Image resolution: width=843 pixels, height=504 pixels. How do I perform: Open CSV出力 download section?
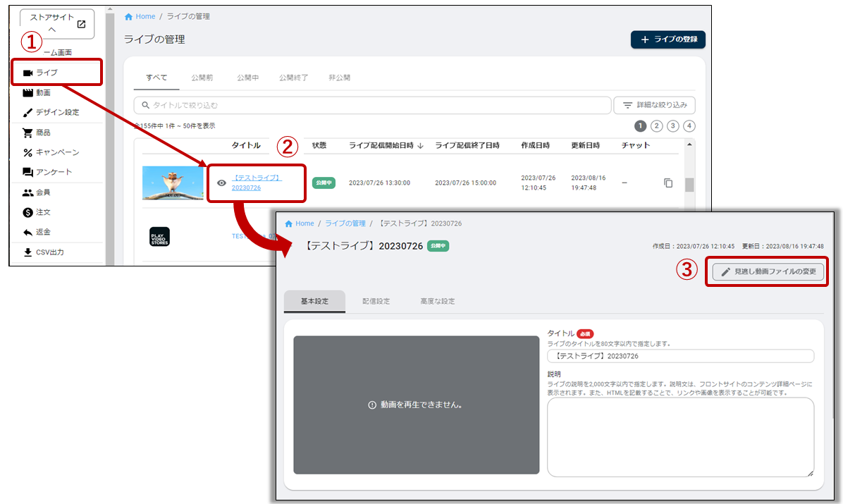(x=49, y=252)
